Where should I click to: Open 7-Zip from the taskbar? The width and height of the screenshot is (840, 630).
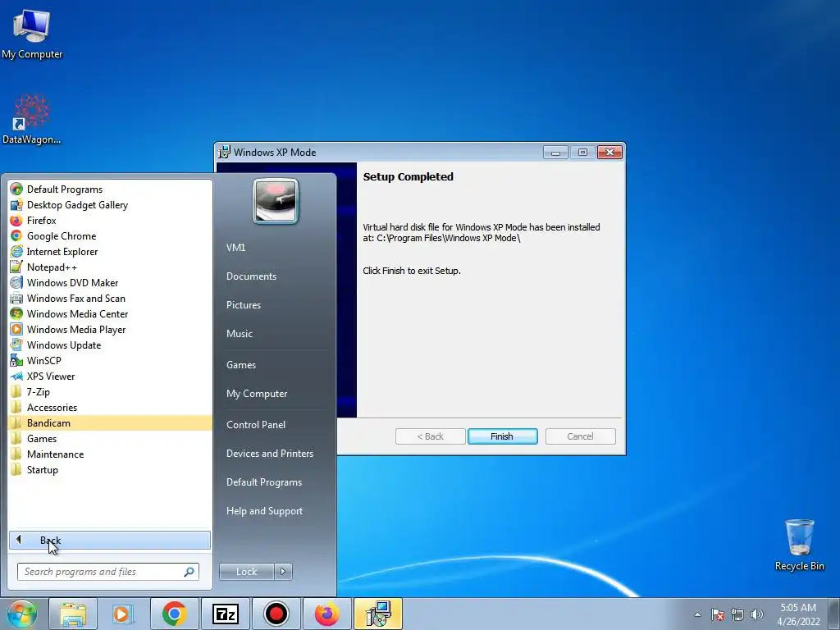[x=225, y=614]
